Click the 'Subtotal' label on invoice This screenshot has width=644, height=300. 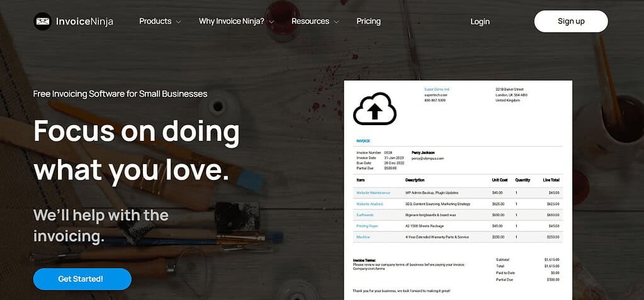(503, 260)
